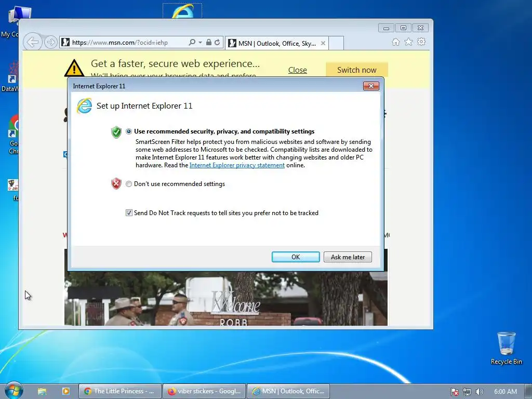The width and height of the screenshot is (532, 399).
Task: Click the yellow warning triangle icon
Action: pyautogui.click(x=74, y=68)
